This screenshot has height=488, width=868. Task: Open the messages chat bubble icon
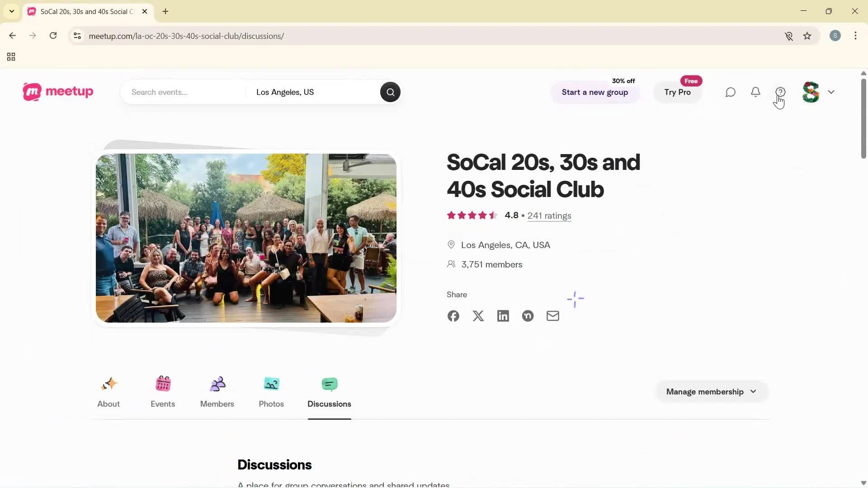pyautogui.click(x=730, y=92)
